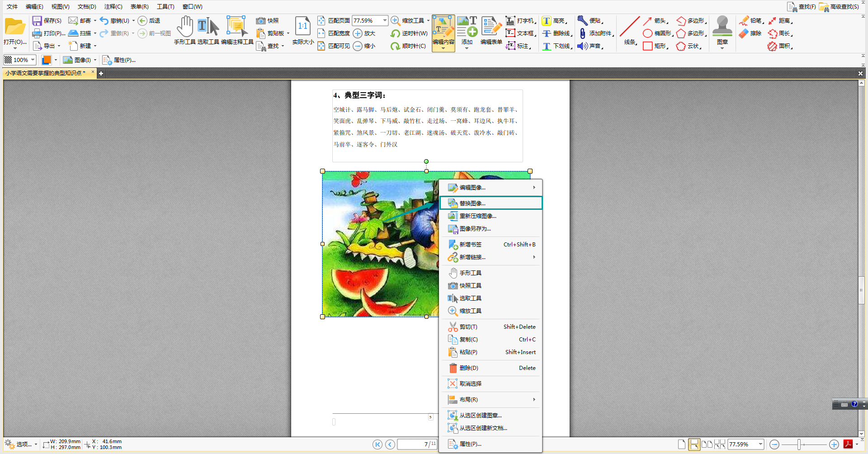Toggle continuous page layout in status bar
This screenshot has height=454, width=868.
pos(694,445)
